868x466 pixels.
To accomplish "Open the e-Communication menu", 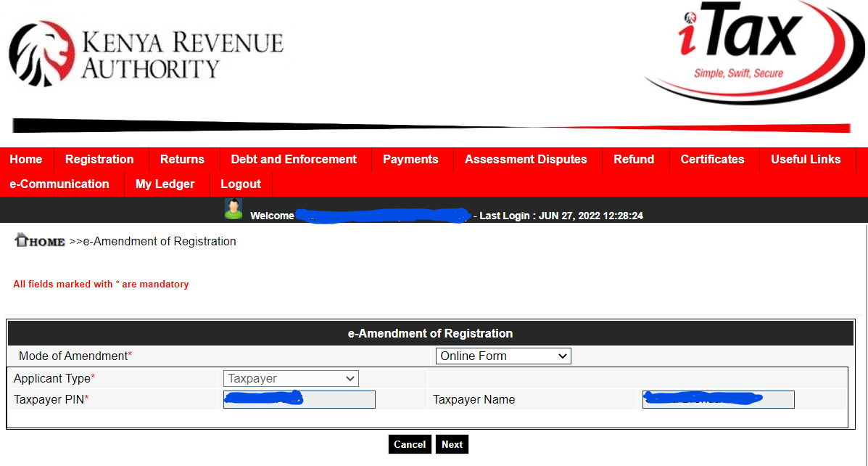I will pyautogui.click(x=59, y=184).
